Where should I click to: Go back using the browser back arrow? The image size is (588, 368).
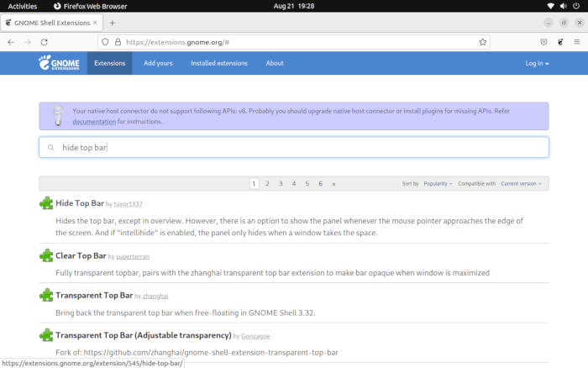click(x=11, y=42)
